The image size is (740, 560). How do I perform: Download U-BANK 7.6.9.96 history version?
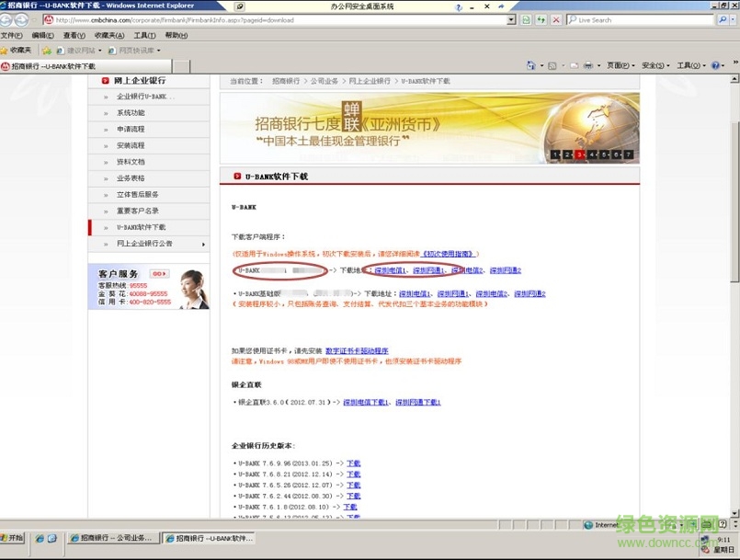(354, 463)
